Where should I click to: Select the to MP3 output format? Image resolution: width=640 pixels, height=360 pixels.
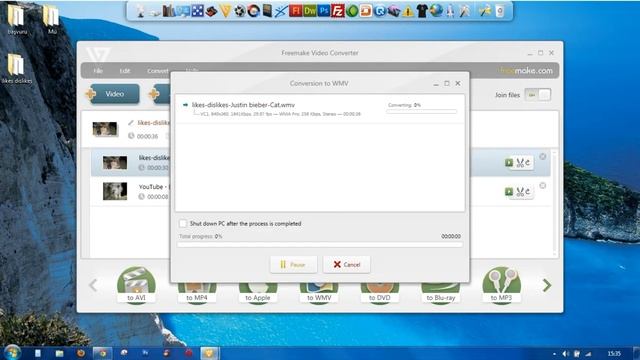point(501,285)
